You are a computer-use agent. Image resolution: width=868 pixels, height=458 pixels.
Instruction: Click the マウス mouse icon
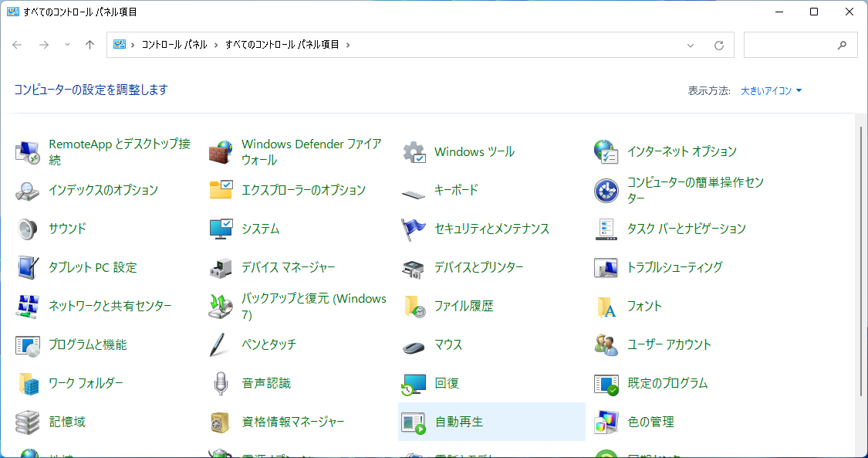pos(414,347)
